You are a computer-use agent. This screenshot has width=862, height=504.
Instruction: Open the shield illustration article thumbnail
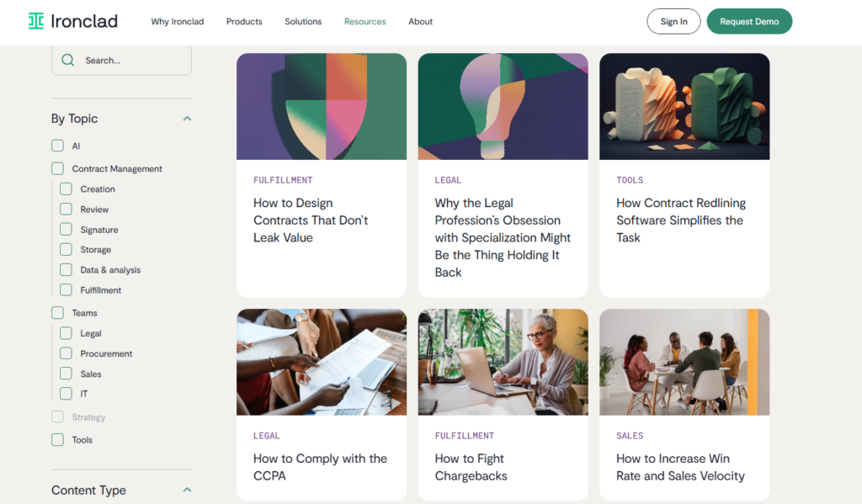pos(322,107)
